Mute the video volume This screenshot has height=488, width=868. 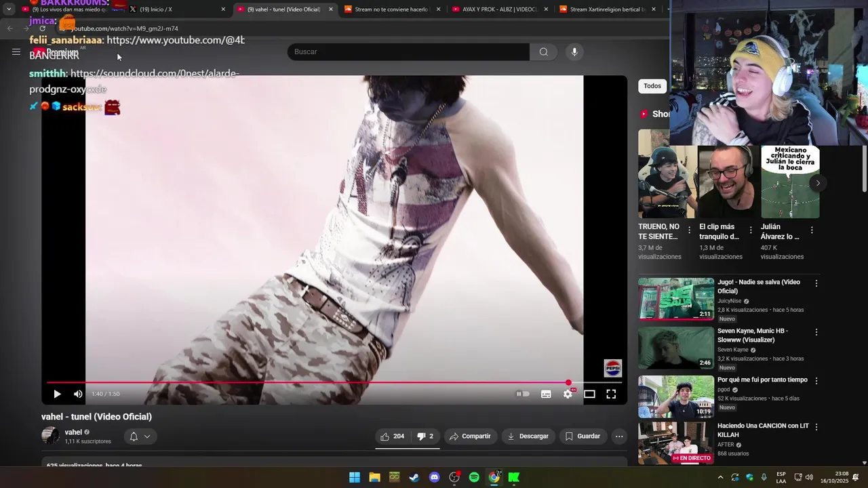pos(78,394)
